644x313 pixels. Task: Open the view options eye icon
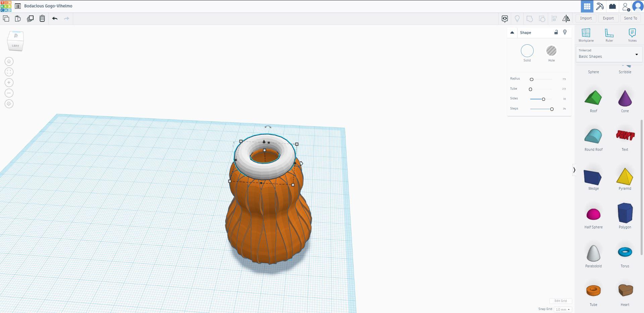505,19
